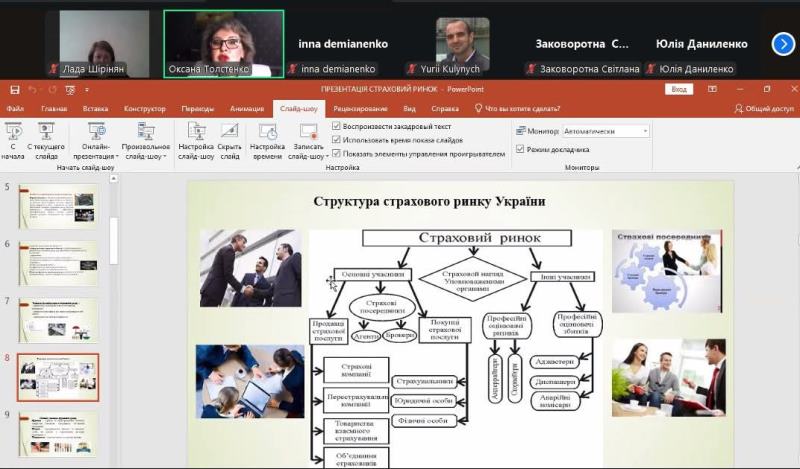Open Online presentation option
The width and height of the screenshot is (800, 469).
click(96, 131)
